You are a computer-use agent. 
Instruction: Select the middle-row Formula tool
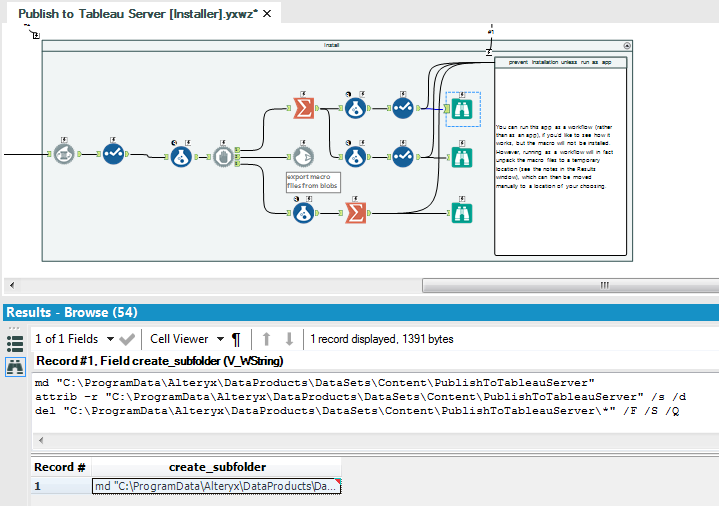[355, 157]
